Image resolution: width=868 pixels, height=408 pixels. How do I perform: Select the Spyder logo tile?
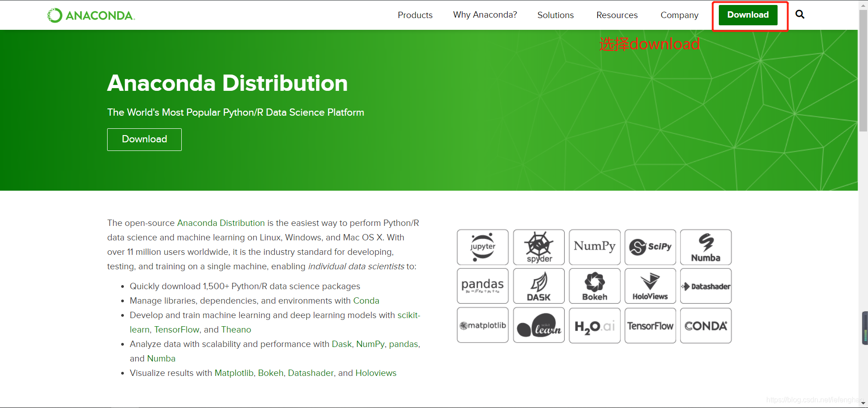539,247
